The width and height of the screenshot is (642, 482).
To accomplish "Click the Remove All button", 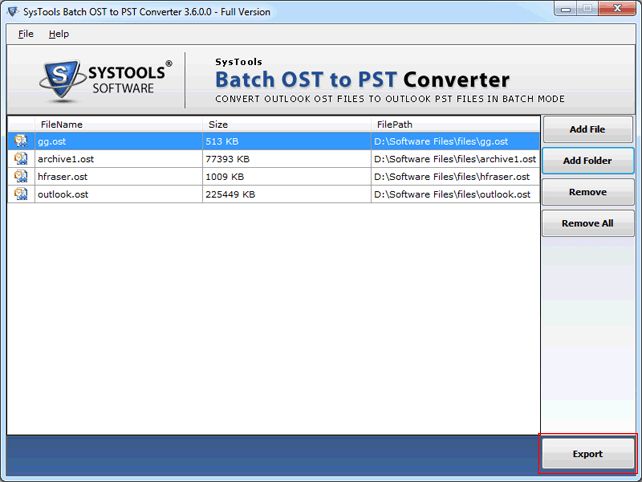I will 588,223.
